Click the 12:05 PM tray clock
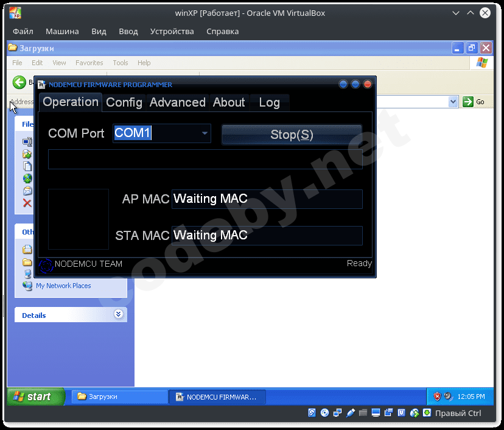 pyautogui.click(x=471, y=397)
